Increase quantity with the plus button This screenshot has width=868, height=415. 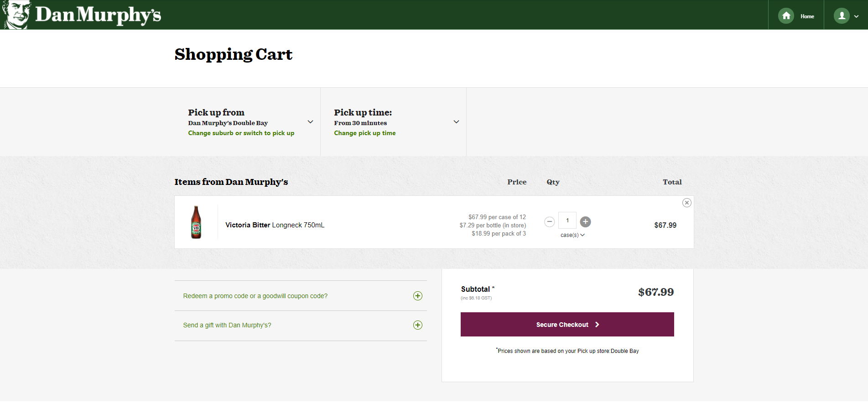(585, 222)
